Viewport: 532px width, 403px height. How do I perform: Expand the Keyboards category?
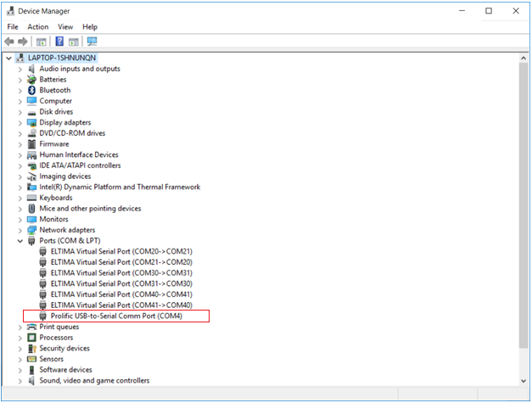click(20, 198)
